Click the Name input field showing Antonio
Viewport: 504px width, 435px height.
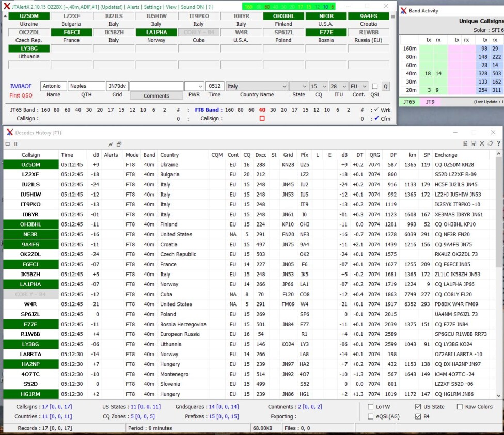pos(53,86)
